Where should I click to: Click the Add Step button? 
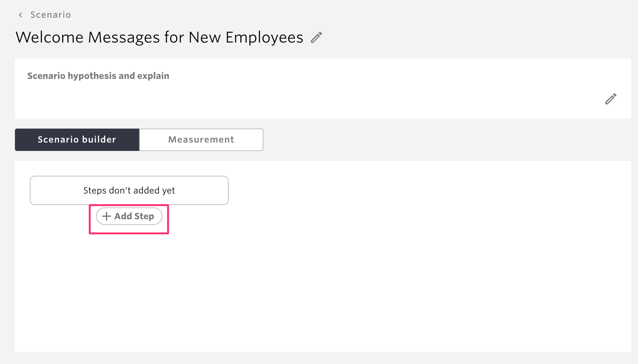pyautogui.click(x=129, y=216)
